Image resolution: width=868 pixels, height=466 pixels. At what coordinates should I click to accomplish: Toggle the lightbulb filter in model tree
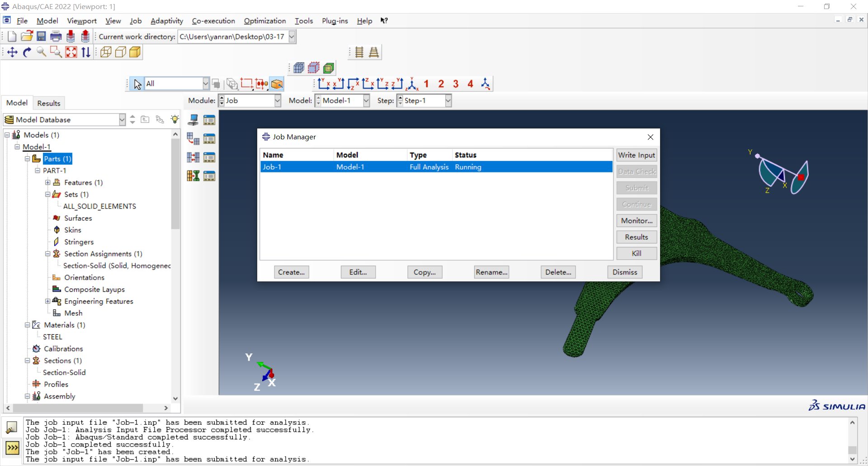[x=175, y=119]
